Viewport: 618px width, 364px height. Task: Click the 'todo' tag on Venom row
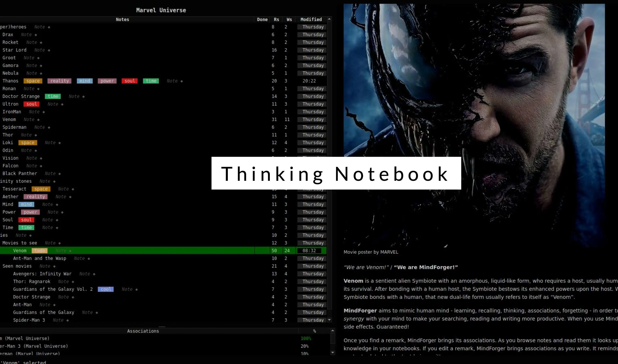pos(40,251)
